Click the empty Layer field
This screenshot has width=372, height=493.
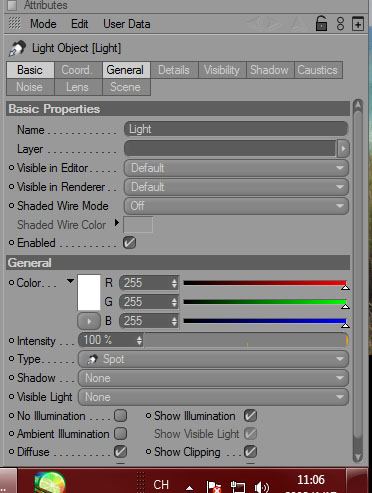[230, 149]
